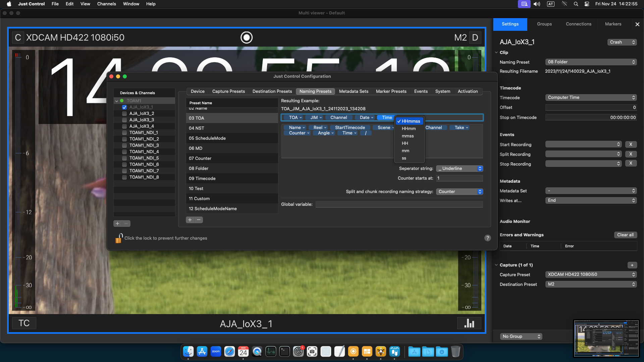Launch Zoom from the Dock
Viewport: 644px width, 362px height.
click(x=216, y=352)
